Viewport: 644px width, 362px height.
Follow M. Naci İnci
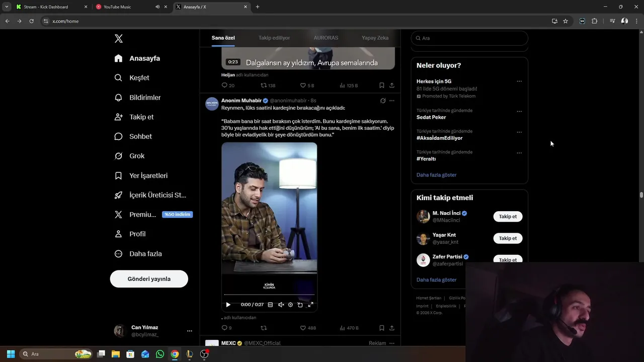(x=508, y=217)
